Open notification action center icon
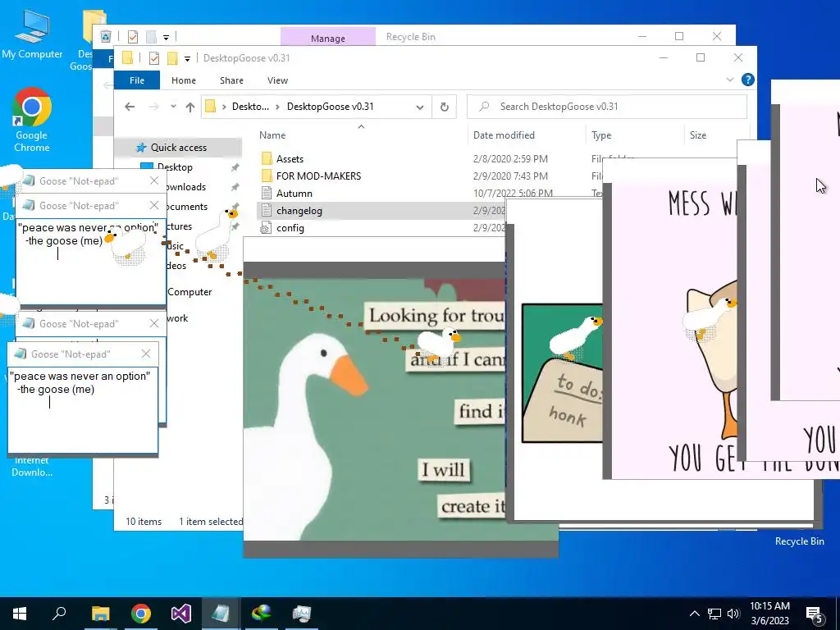The height and width of the screenshot is (630, 840). 815,614
